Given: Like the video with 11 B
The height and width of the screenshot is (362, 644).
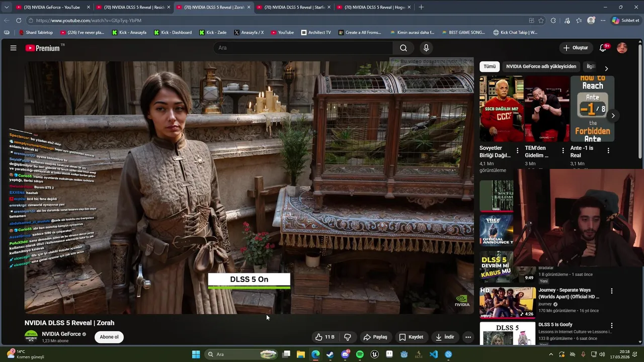Looking at the screenshot, I should [x=325, y=337].
